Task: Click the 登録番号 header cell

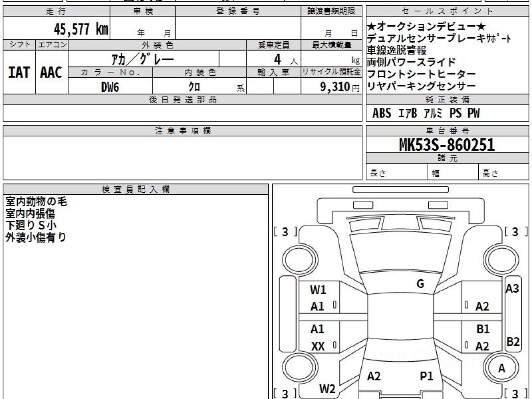Action: coord(238,12)
